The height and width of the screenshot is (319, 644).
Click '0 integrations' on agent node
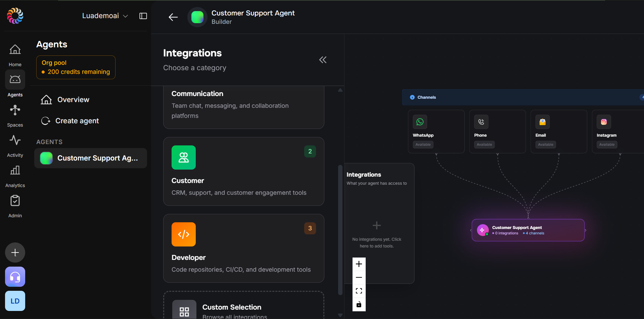coord(506,233)
